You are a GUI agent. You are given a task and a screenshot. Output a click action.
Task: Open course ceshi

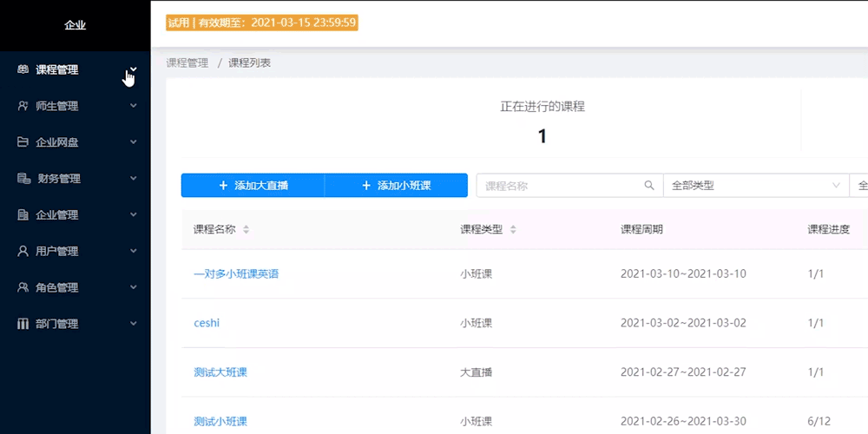tap(207, 323)
